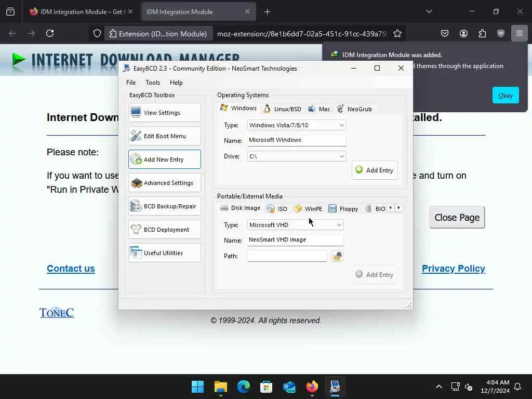Click Okay on the Firefox add-on notification
532x399 pixels.
(x=505, y=96)
